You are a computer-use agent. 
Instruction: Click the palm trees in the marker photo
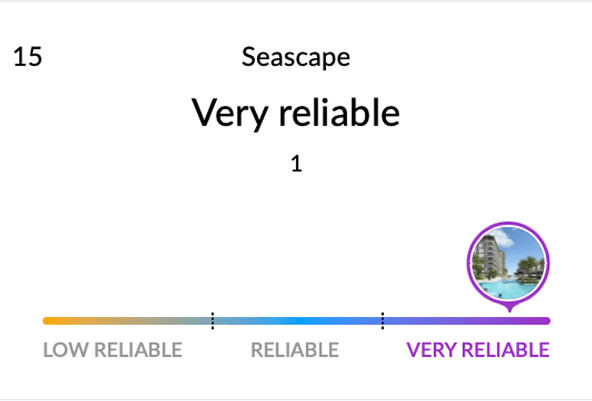(x=529, y=265)
